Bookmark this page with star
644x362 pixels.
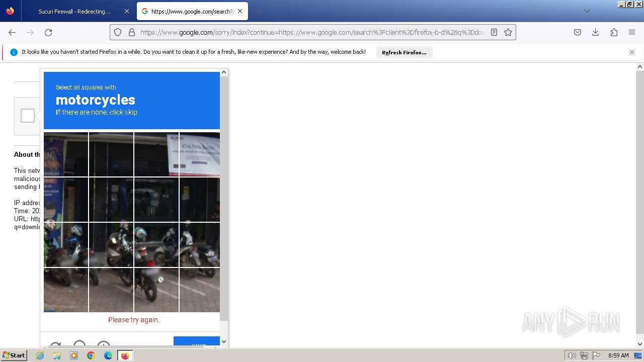pos(508,32)
